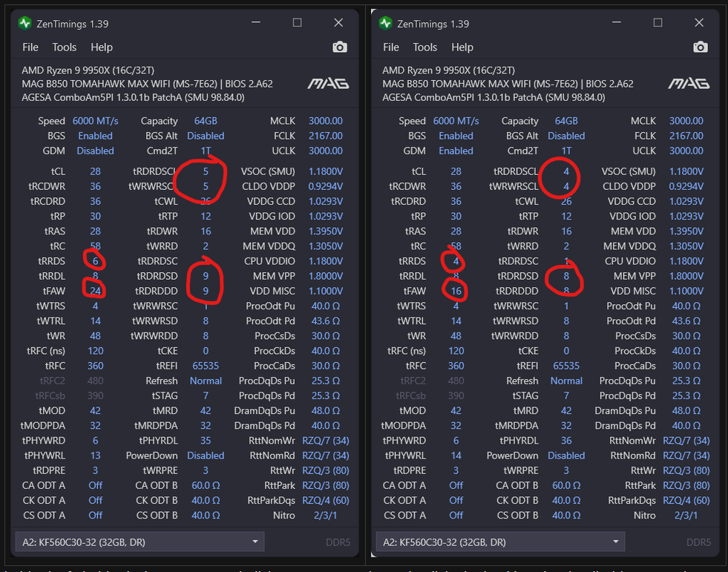Click MEM VDD 1.3950V value in right window
The height and width of the screenshot is (572, 728).
[x=686, y=231]
